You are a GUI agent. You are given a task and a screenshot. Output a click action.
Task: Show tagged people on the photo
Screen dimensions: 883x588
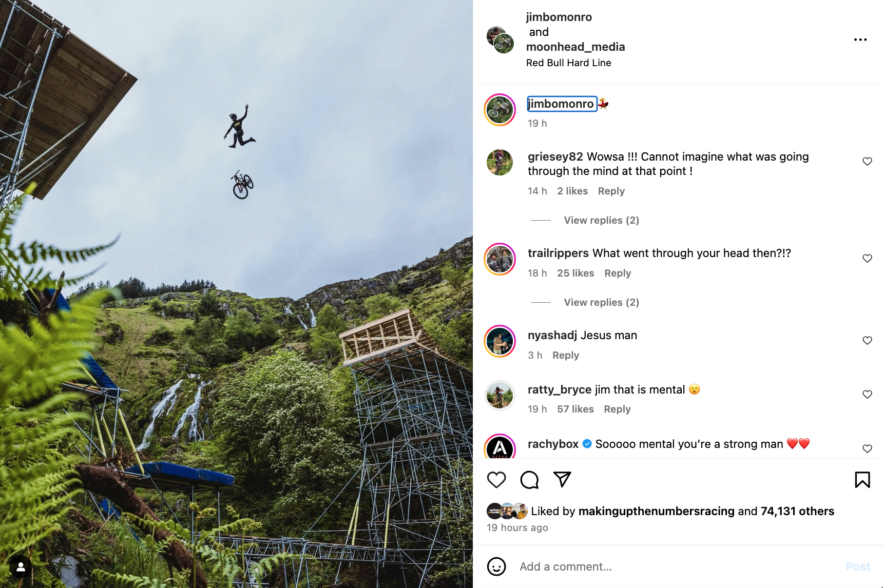(x=21, y=567)
